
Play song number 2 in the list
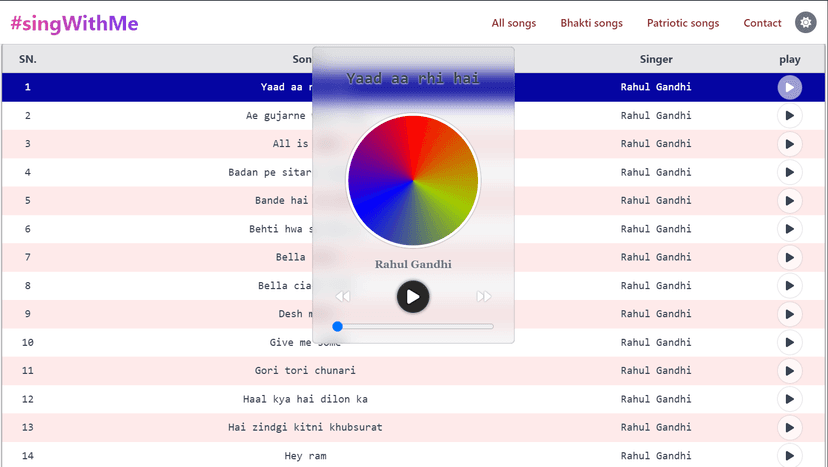(x=789, y=116)
